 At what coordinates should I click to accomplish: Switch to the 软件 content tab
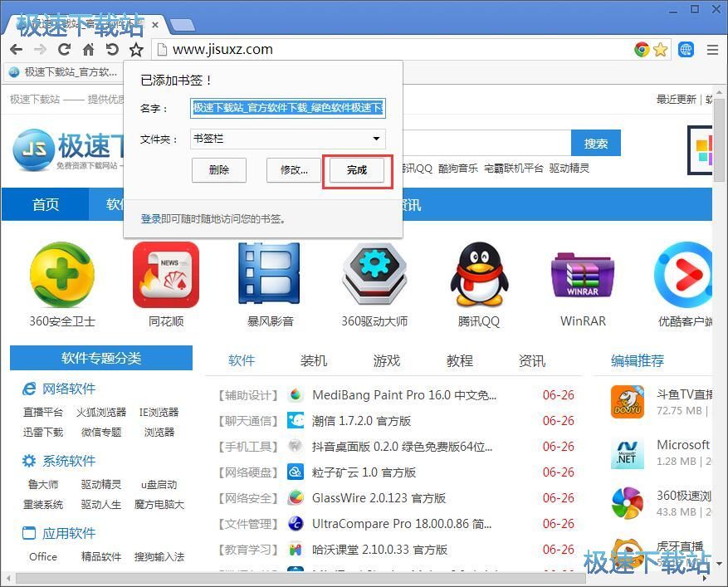tap(242, 360)
